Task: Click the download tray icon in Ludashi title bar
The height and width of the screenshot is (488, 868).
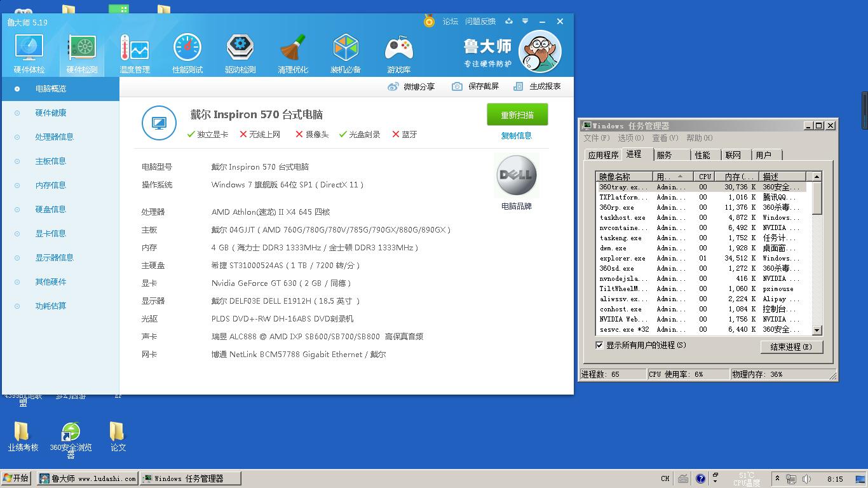Action: 509,21
